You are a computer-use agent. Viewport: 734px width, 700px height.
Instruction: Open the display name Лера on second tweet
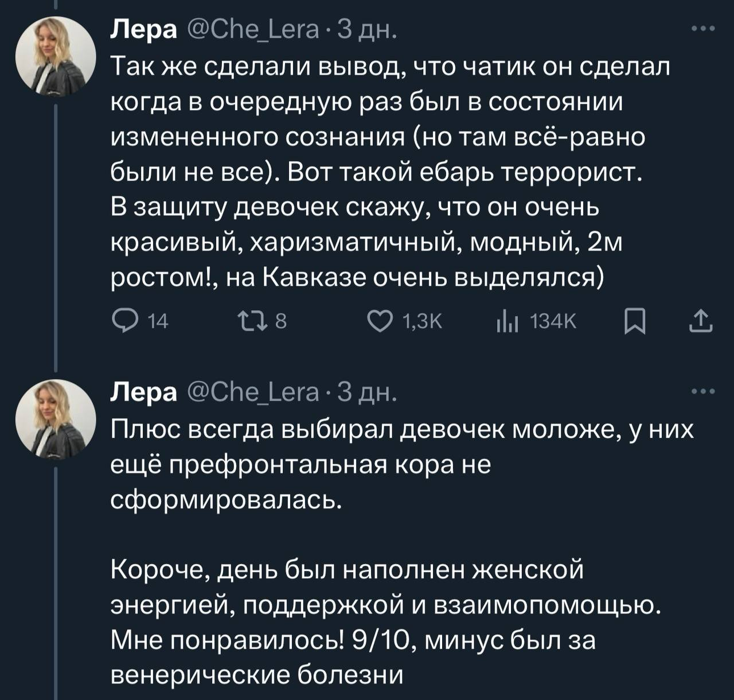(143, 393)
